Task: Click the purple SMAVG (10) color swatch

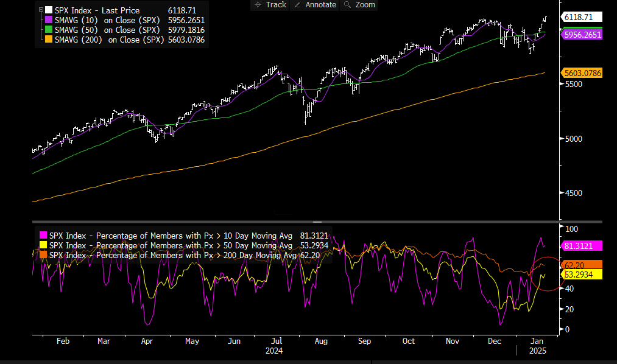Action: 48,19
